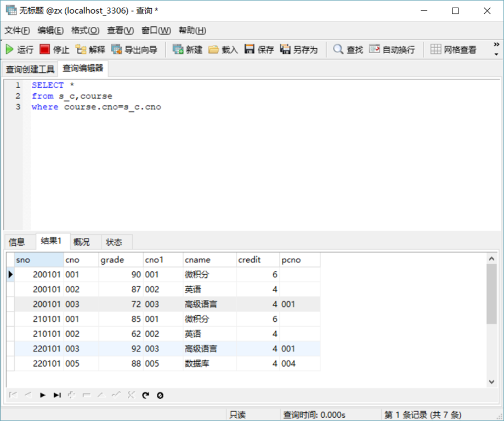Go to next record in navigation bar

(x=42, y=395)
